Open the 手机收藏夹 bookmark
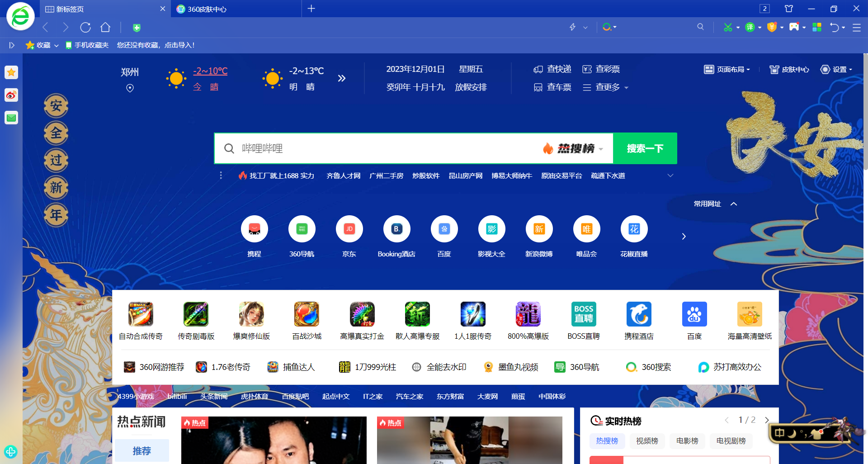 pos(87,45)
